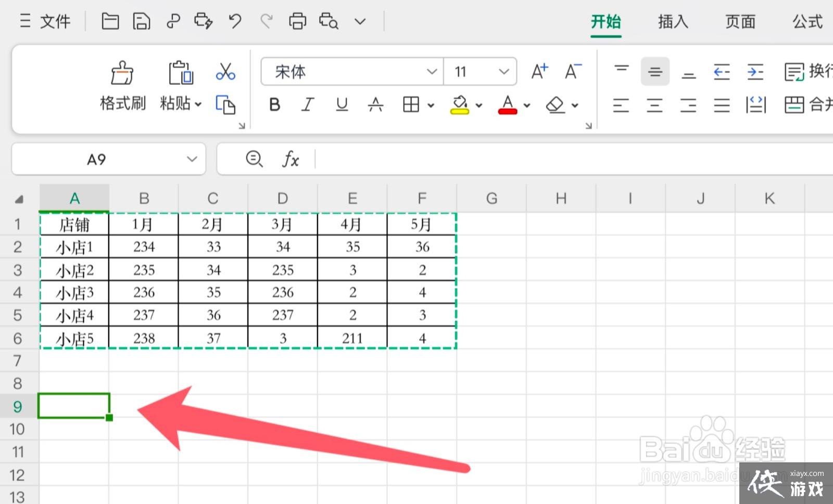
Task: Switch to the 插入 tab
Action: [x=673, y=22]
